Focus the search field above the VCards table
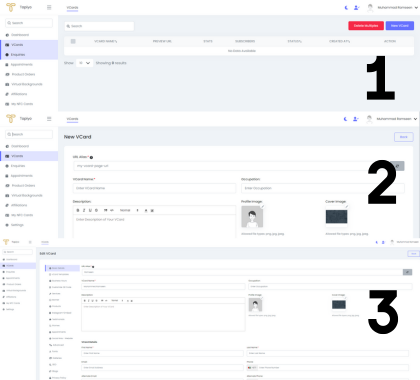Viewport: 420px width, 380px height. click(x=99, y=26)
